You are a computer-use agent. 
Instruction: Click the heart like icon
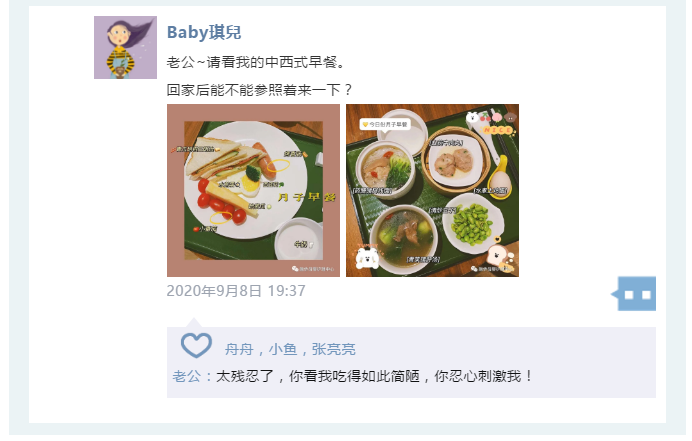point(196,345)
